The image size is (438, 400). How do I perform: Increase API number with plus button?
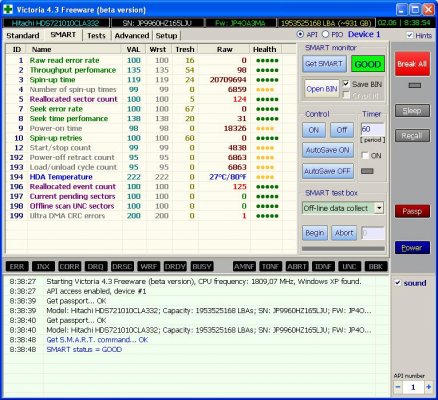tap(428, 387)
